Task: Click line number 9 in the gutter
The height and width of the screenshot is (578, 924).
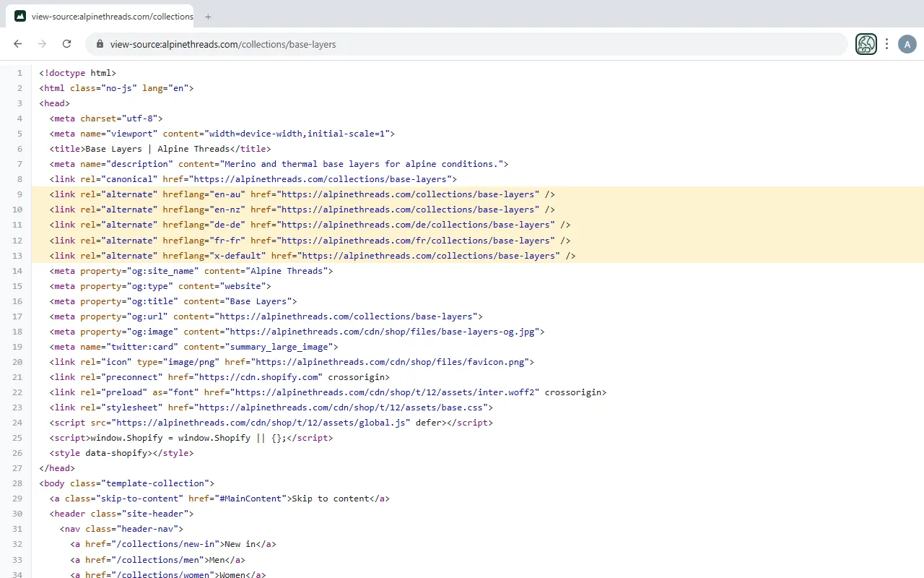Action: point(19,194)
